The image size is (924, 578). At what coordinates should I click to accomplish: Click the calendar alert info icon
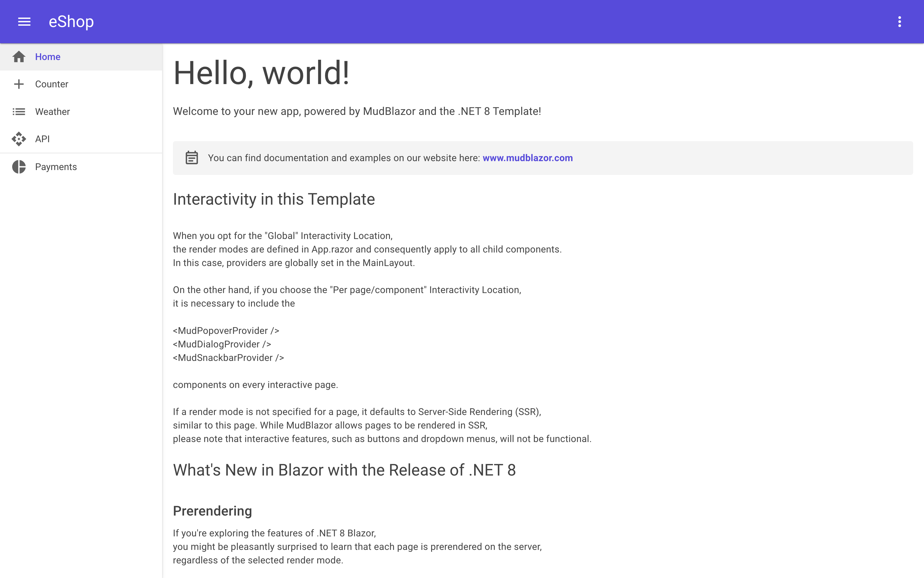191,158
